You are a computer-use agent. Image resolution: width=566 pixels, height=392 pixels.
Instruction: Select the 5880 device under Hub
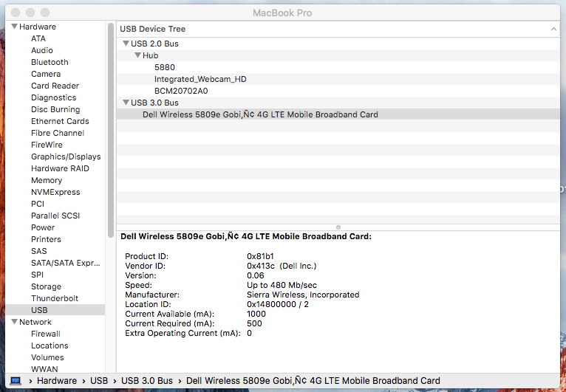165,67
